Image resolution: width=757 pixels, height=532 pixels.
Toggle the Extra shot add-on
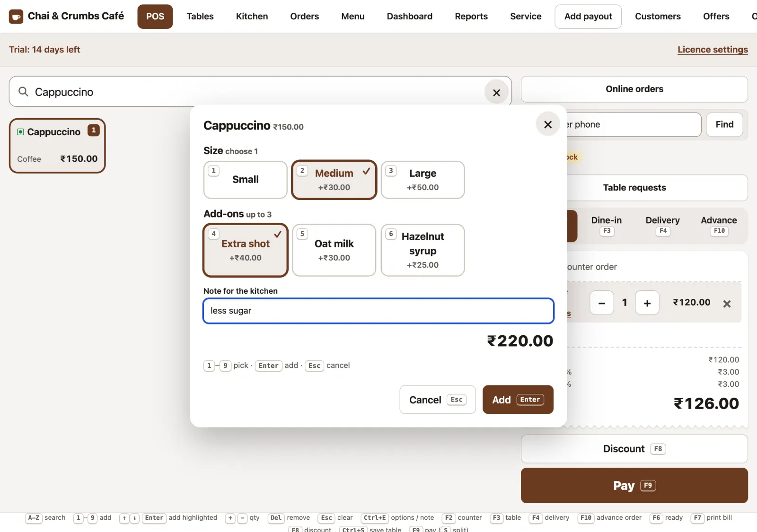point(246,250)
